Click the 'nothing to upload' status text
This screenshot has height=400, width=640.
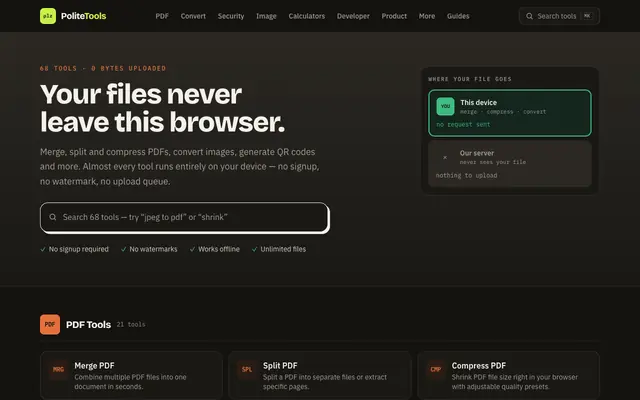(466, 176)
